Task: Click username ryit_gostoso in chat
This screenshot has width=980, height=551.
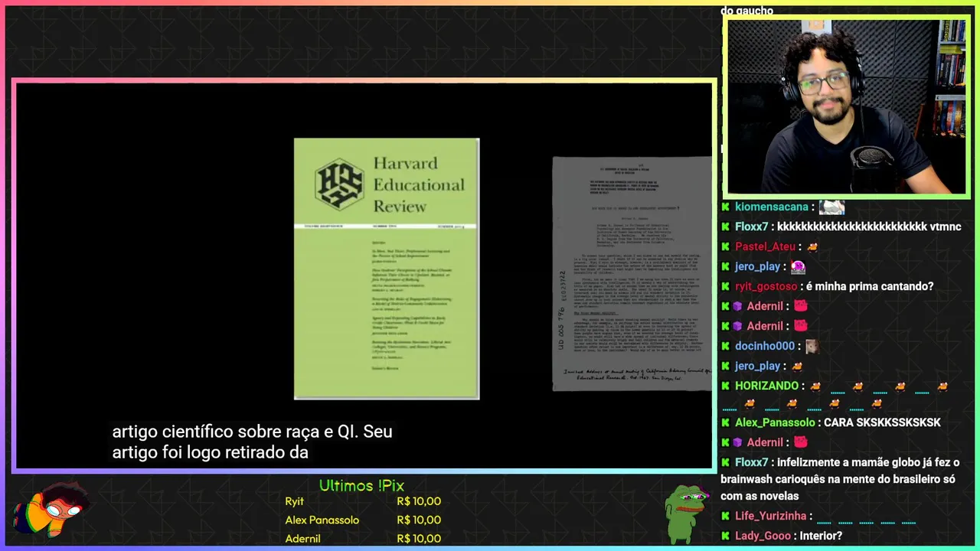Action: click(766, 286)
